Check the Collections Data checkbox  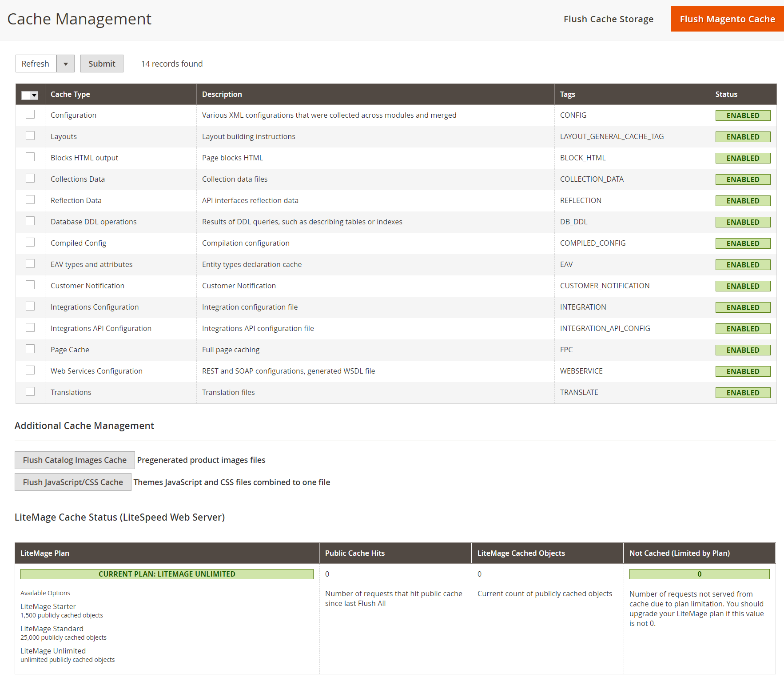[30, 179]
